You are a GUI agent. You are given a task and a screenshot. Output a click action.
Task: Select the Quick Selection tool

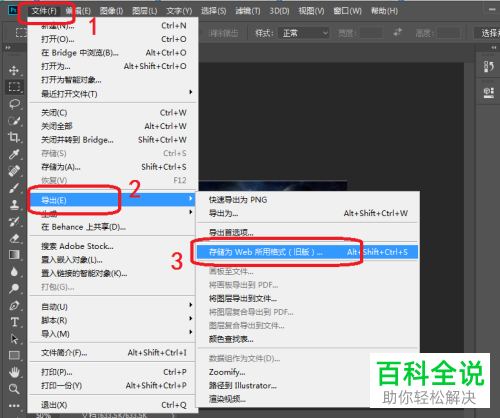coord(14,121)
